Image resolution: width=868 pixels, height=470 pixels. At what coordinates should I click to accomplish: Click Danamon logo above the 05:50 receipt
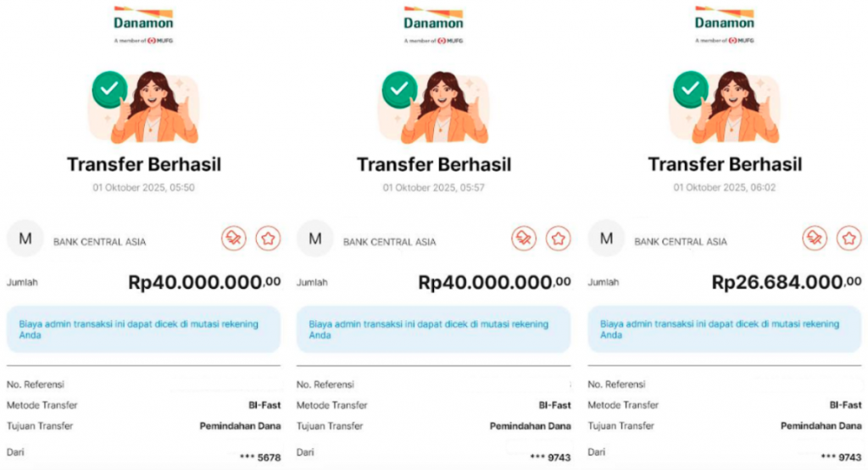(143, 23)
